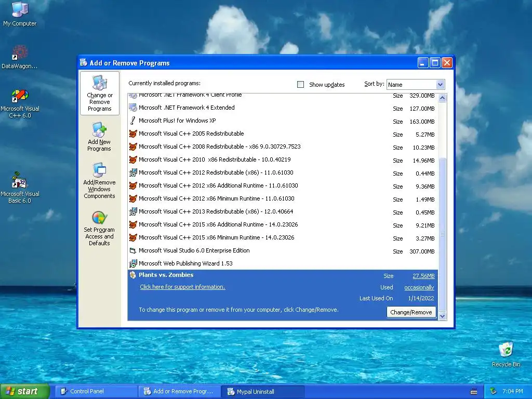Click the program list scrollbar thumb

(442, 234)
